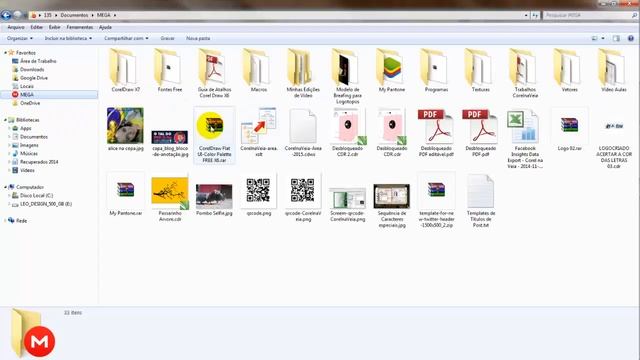Open the Ferramentas menu

point(80,27)
